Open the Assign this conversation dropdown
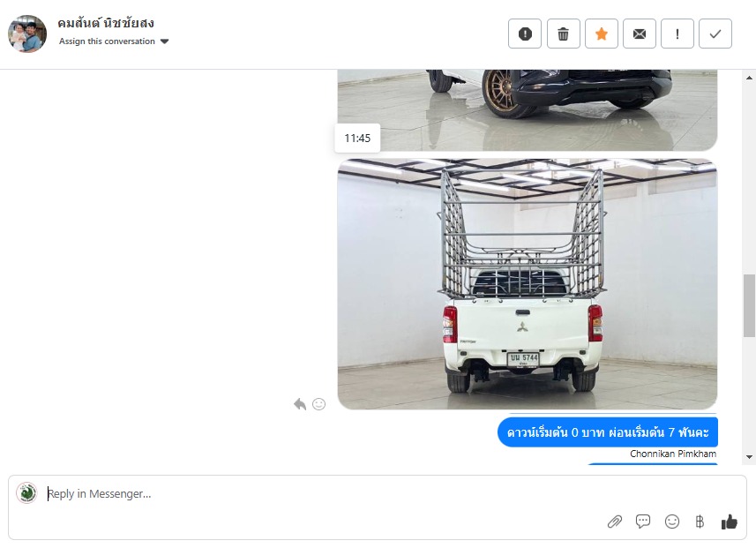The height and width of the screenshot is (548, 756). pyautogui.click(x=114, y=41)
